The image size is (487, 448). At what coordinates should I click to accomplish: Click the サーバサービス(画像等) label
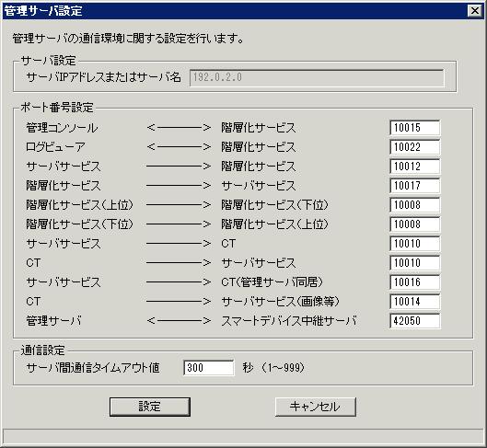pyautogui.click(x=280, y=301)
